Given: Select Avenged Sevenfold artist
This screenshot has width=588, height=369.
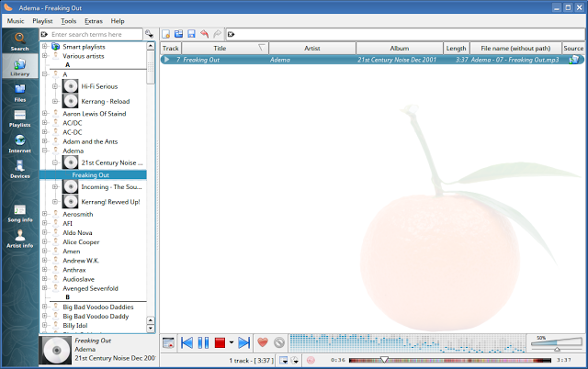Looking at the screenshot, I should 90,288.
